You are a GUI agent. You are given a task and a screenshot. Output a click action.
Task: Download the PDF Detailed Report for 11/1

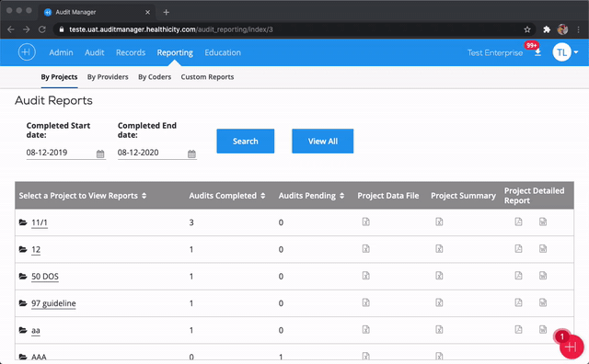pos(518,222)
